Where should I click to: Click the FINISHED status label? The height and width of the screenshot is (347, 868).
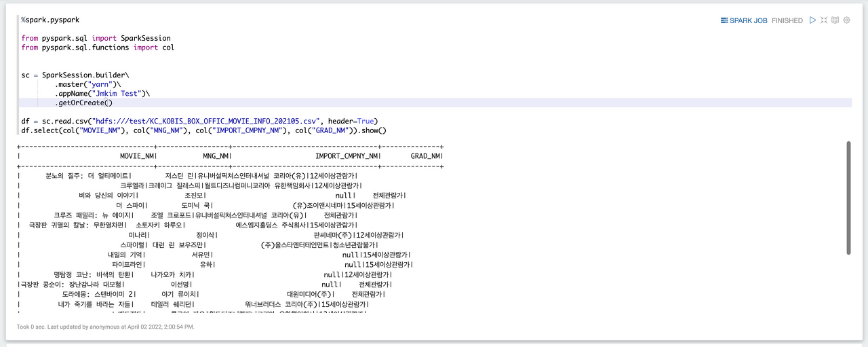point(787,21)
